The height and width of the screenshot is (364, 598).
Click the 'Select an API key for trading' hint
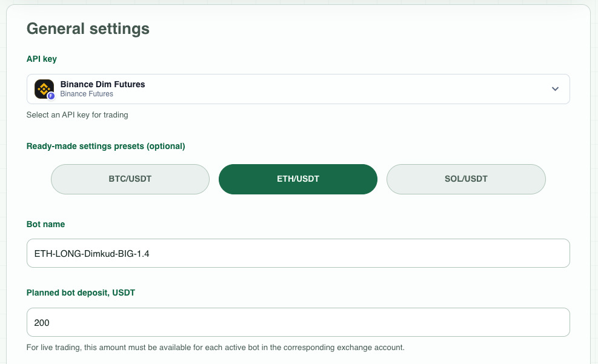click(x=77, y=115)
